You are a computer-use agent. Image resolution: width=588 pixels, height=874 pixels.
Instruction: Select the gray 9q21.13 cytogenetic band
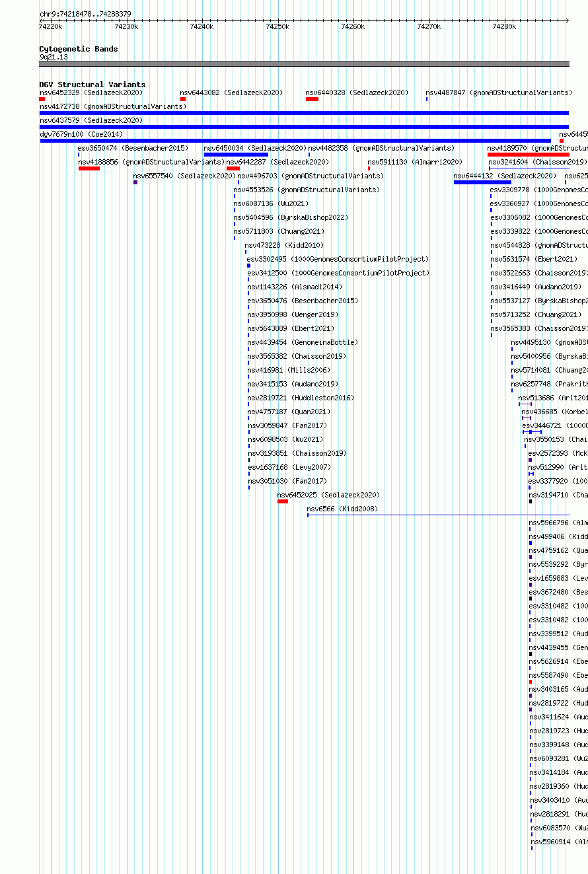(x=304, y=64)
